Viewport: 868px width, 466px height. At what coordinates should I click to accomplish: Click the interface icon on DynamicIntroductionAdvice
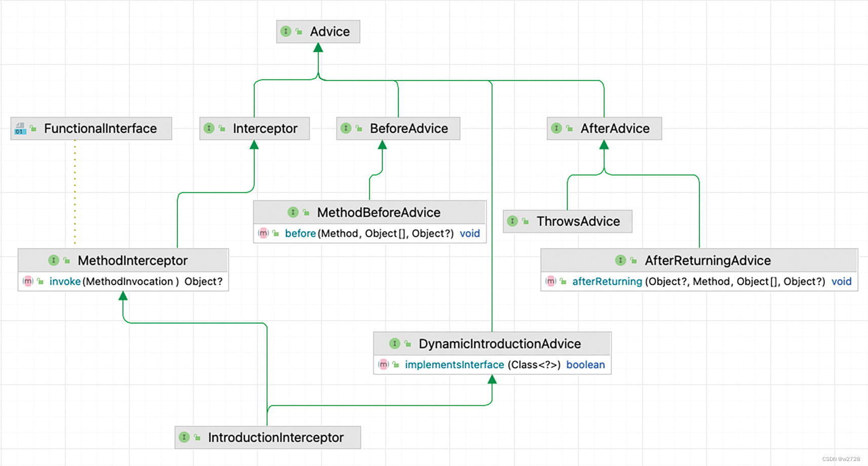[395, 343]
